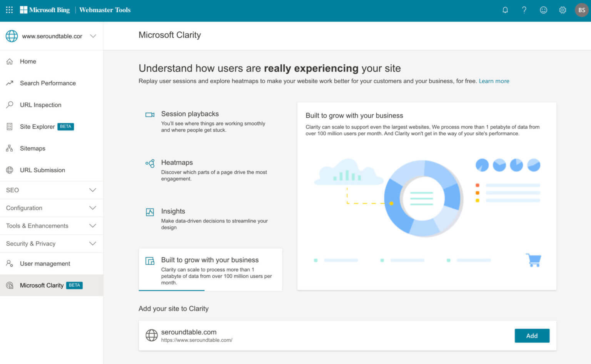Open the settings gear icon
591x364 pixels.
tap(563, 10)
